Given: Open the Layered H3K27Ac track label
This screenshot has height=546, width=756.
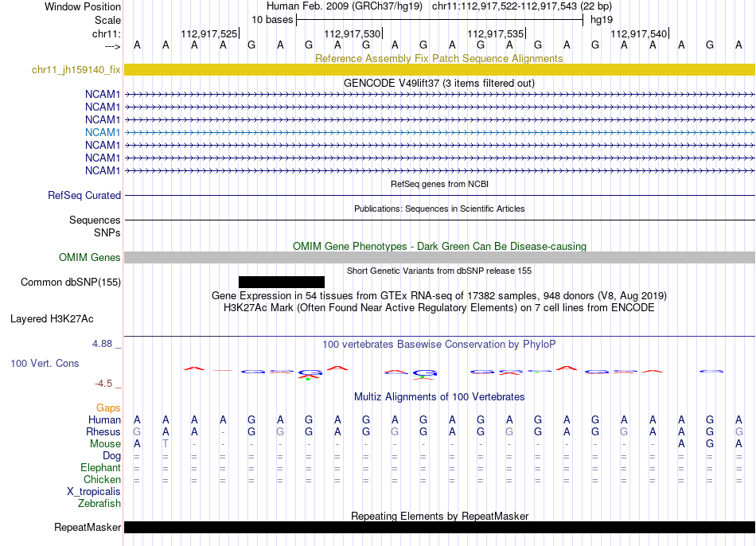Looking at the screenshot, I should point(52,319).
